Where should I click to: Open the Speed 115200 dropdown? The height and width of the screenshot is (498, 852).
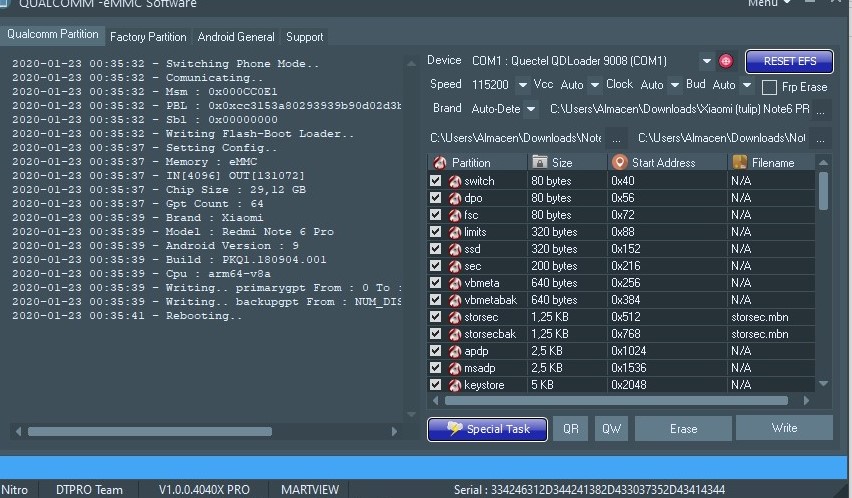[x=522, y=85]
